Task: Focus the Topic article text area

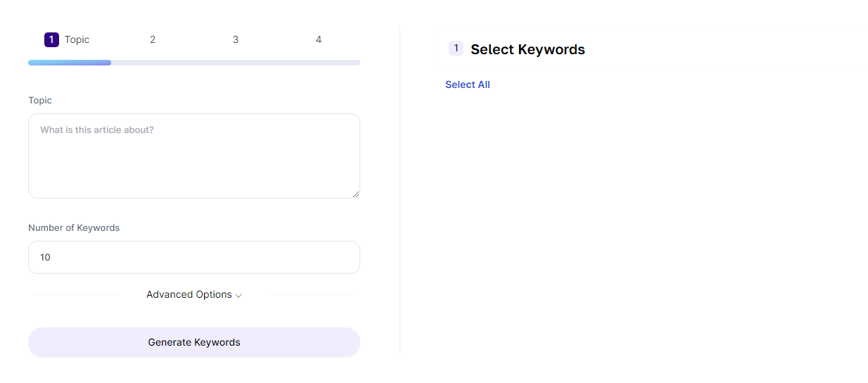Action: pyautogui.click(x=194, y=156)
